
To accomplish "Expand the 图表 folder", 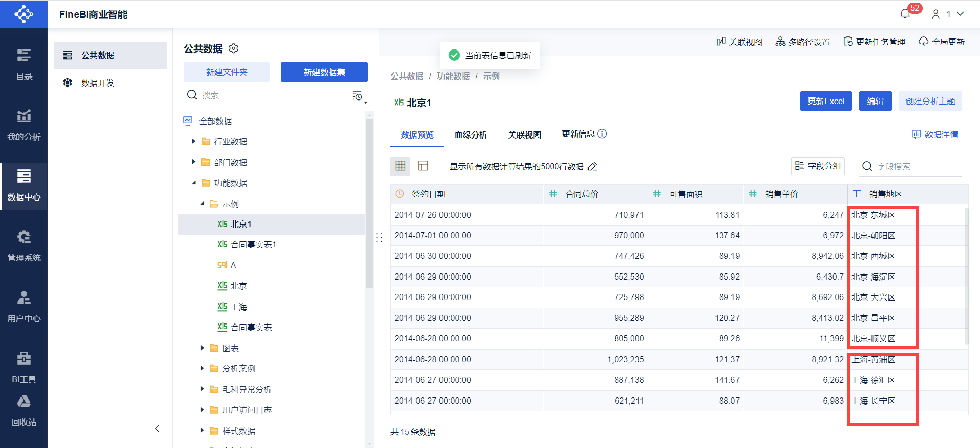I will (202, 348).
